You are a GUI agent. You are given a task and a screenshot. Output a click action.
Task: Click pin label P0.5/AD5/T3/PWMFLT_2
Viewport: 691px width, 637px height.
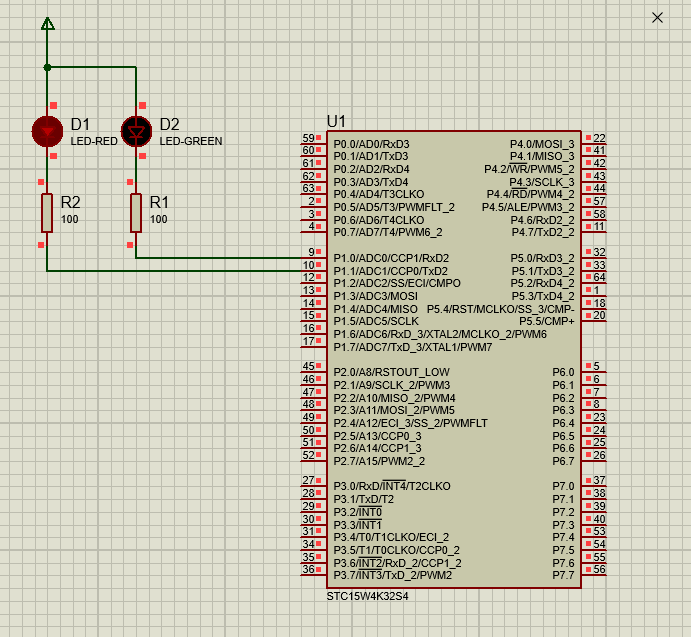(394, 207)
